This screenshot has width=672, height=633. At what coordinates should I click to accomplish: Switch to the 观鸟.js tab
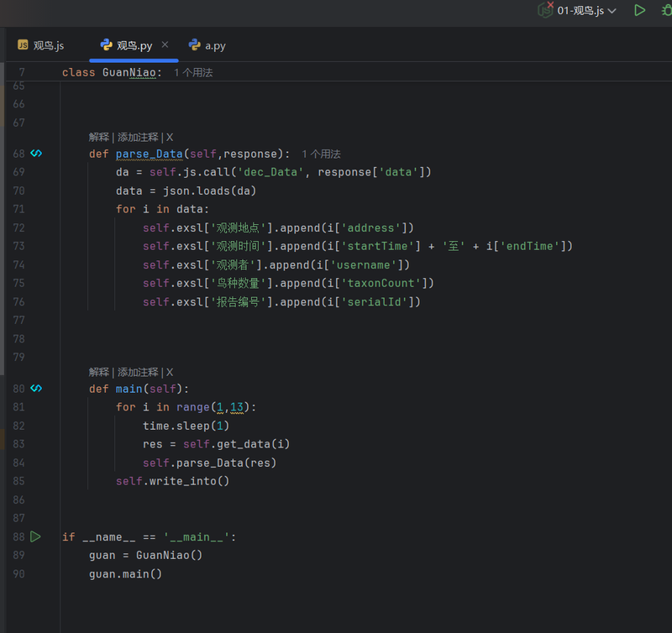click(x=40, y=45)
